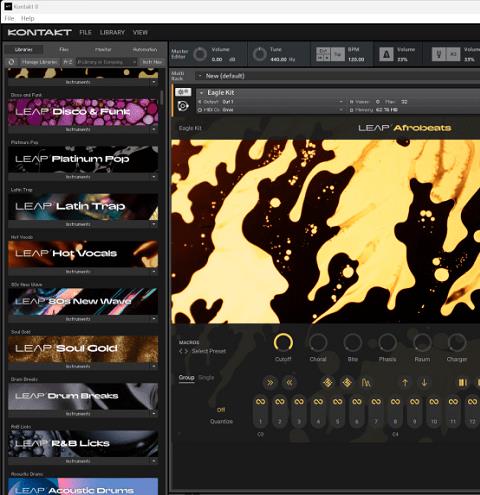Screen dimensions: 480x495
Task: Click the Quantize Off value
Action: point(221,410)
